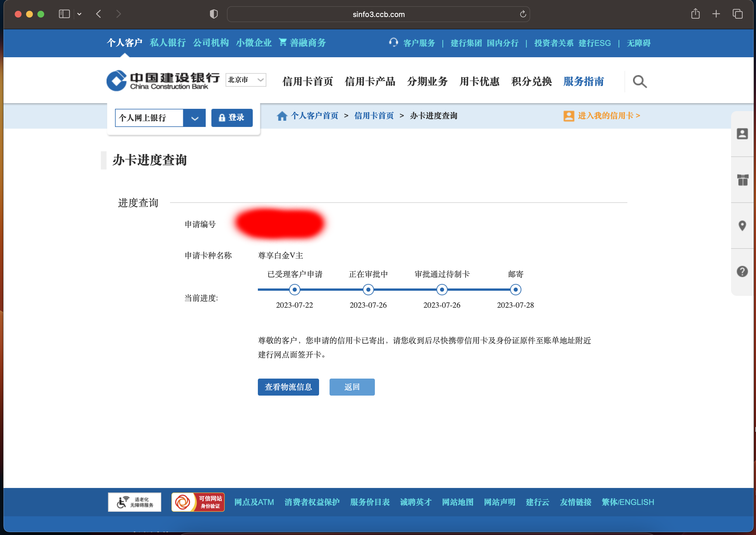Click the 可信网站 verification badge
The image size is (756, 535).
tap(198, 502)
